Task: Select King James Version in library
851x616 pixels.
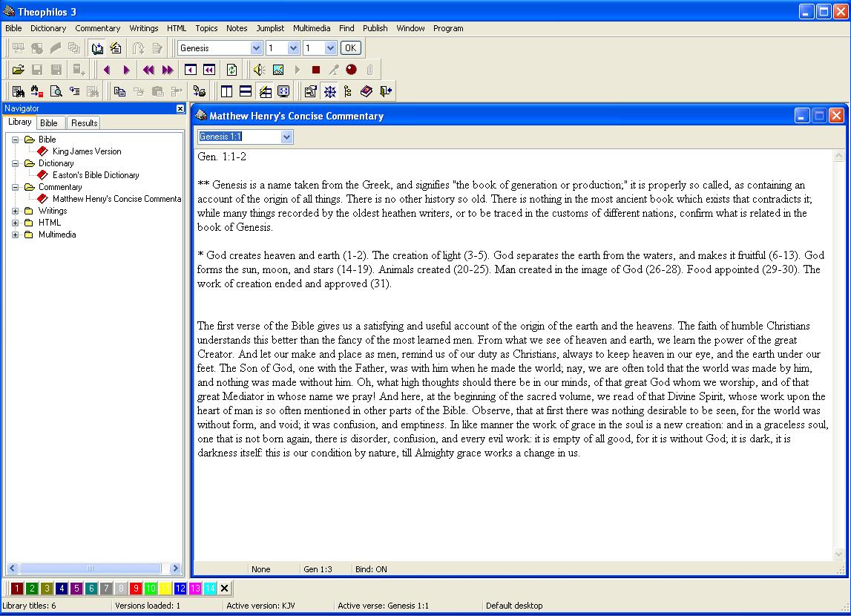Action: (x=87, y=151)
